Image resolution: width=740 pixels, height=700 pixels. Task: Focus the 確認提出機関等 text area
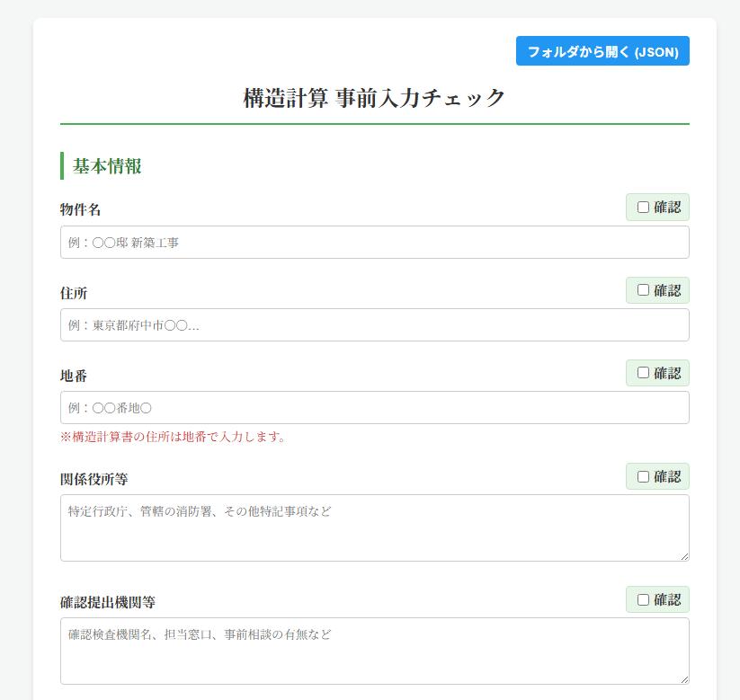[x=374, y=651]
